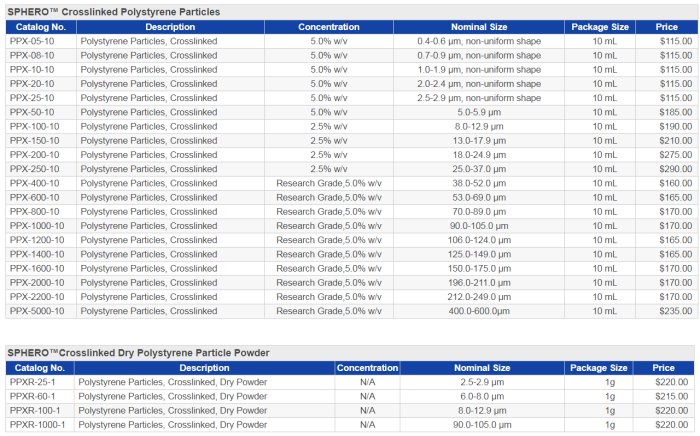Click the Catalog No. header in the top table
The height and width of the screenshot is (436, 700).
coord(39,27)
